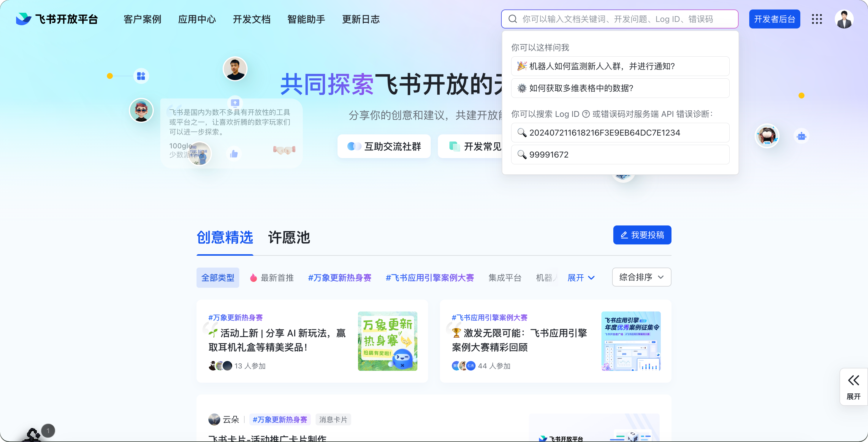Switch to the 许愿池 tab
This screenshot has height=442, width=868.
pyautogui.click(x=289, y=237)
